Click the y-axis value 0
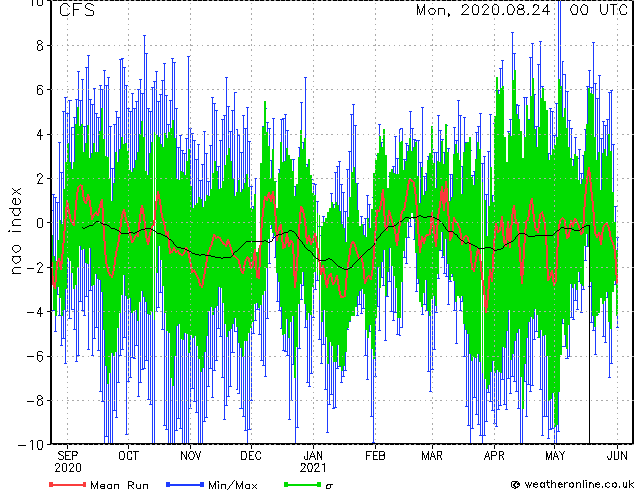The height and width of the screenshot is (490, 634). (40, 223)
